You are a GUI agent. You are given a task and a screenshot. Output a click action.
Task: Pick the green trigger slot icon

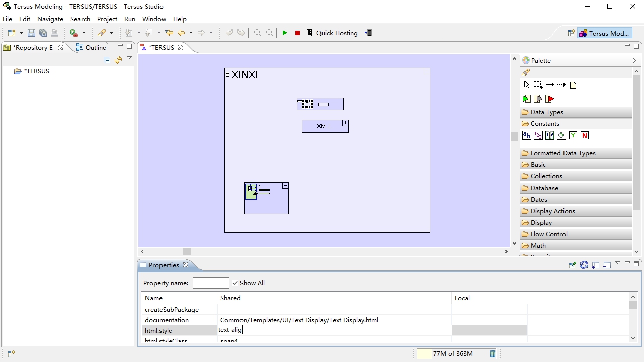[x=526, y=99]
